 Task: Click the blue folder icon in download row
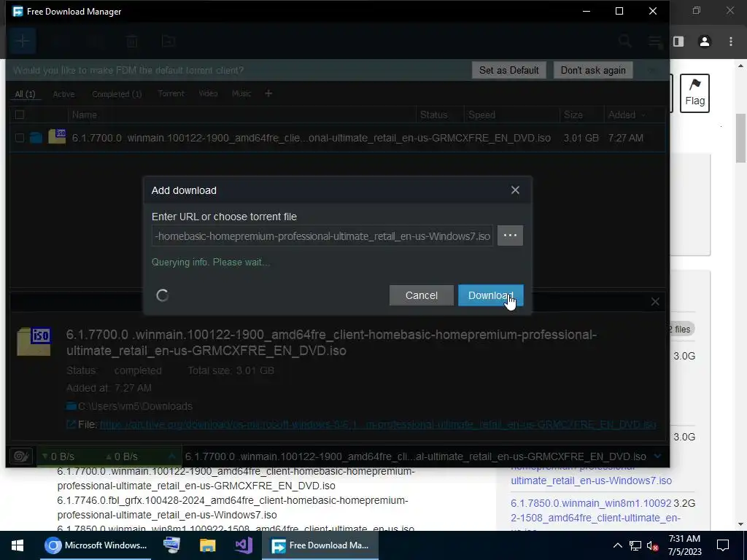(x=36, y=138)
